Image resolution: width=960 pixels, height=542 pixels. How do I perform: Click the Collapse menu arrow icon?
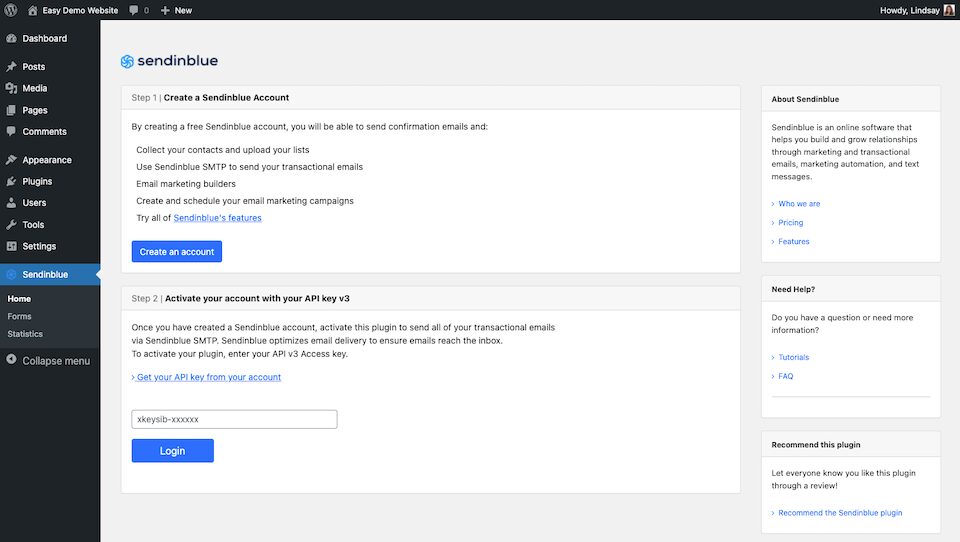point(11,359)
